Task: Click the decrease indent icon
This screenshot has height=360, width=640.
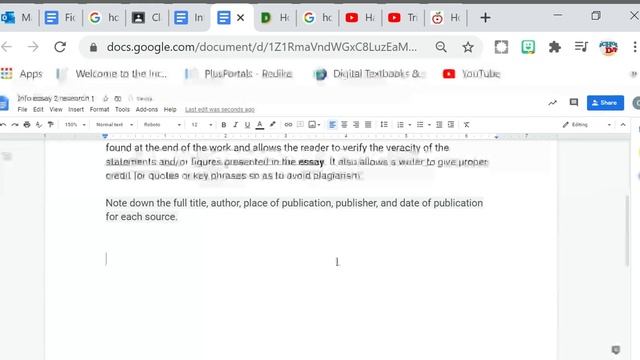Action: [x=439, y=124]
